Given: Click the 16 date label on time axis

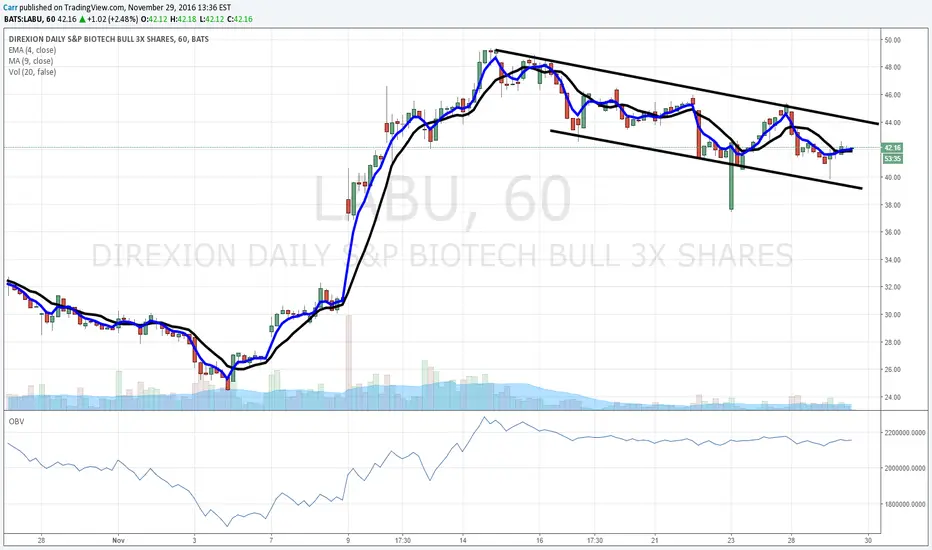Looking at the screenshot, I should coord(540,540).
